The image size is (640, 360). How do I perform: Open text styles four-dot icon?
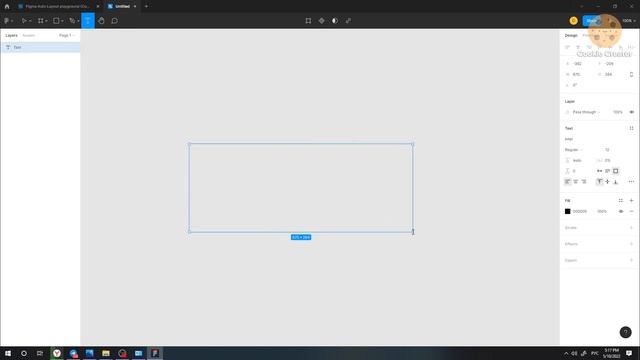[631, 128]
